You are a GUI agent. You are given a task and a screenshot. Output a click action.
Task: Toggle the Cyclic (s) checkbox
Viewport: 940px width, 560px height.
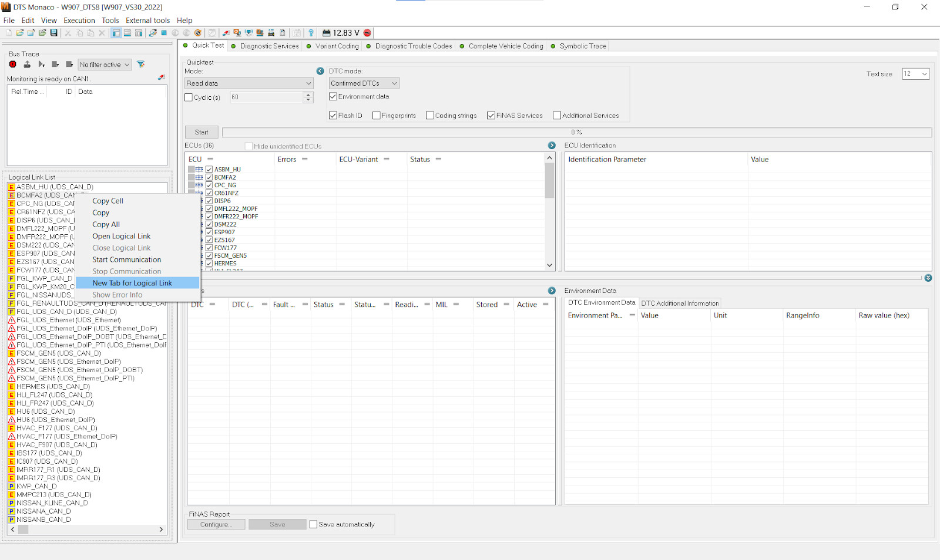click(x=189, y=97)
